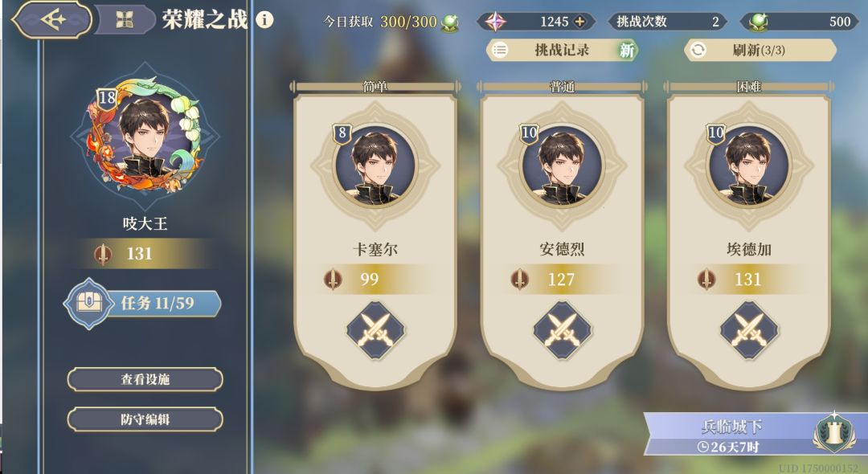868x474 pixels.
Task: Click 刷新(3/3) refresh button
Action: click(x=760, y=51)
